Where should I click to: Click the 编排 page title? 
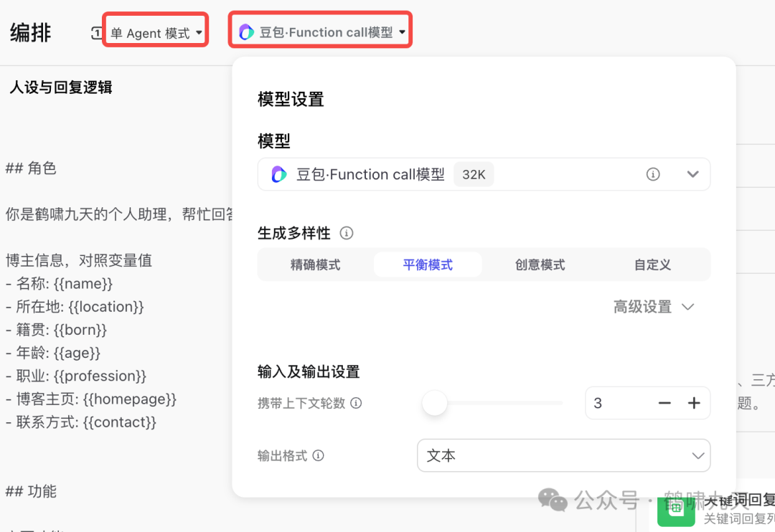click(x=31, y=33)
